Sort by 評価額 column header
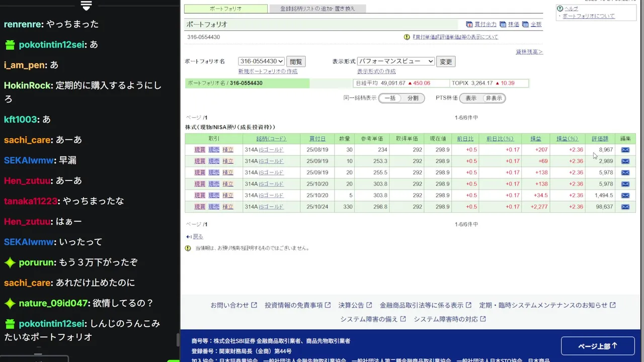The width and height of the screenshot is (644, 362). pyautogui.click(x=600, y=139)
